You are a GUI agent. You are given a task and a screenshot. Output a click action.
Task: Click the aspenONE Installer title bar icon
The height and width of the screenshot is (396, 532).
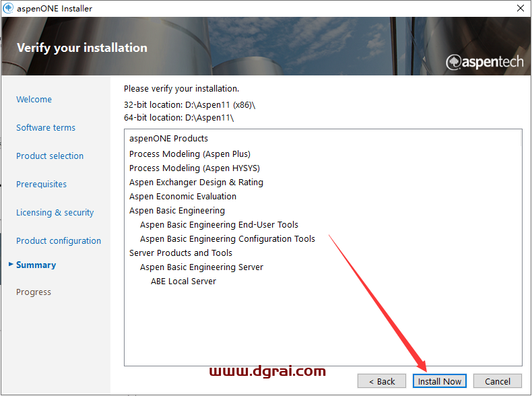(8, 8)
